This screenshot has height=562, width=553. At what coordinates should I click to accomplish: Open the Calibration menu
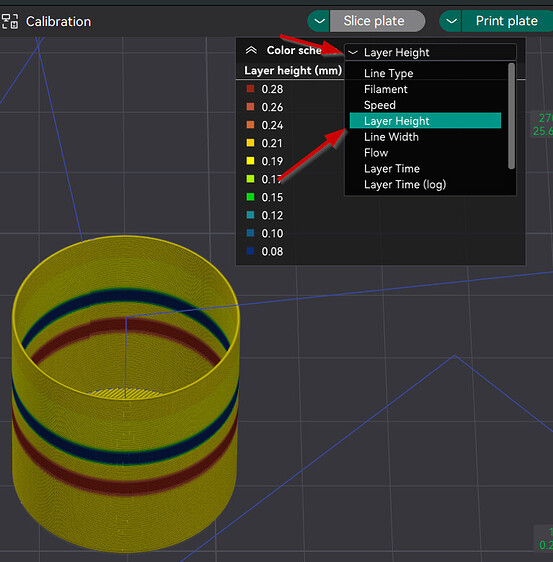(58, 22)
